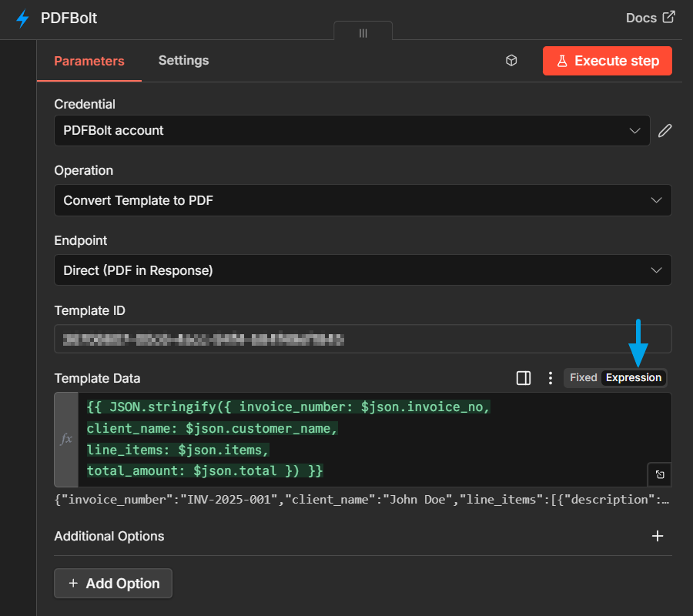Screen dimensions: 693x616
Task: Toggle the split view icon above Template Data
Action: coord(524,378)
